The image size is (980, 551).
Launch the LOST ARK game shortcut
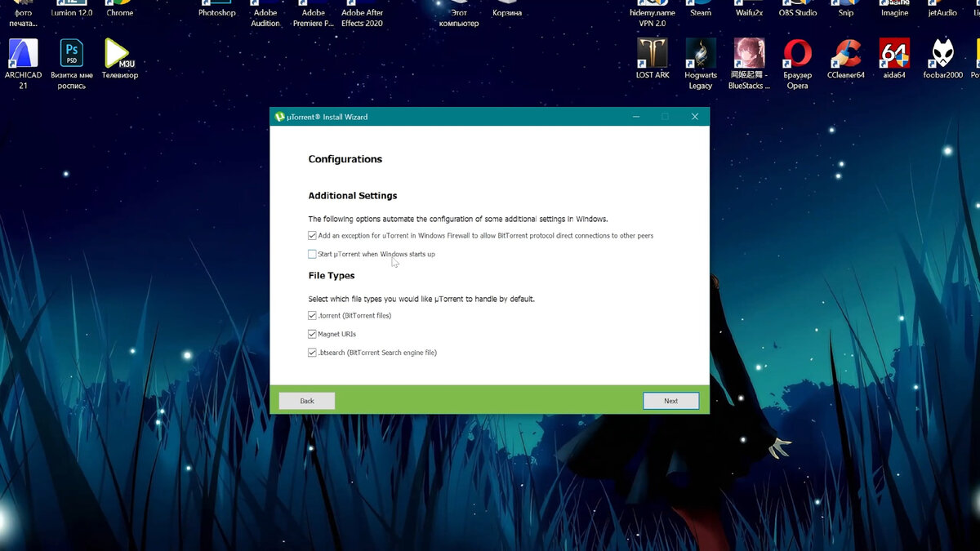tap(653, 59)
